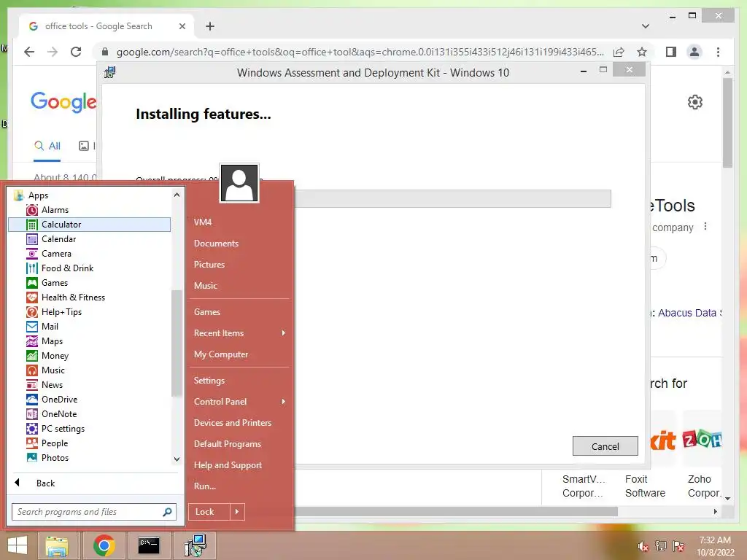
Task: Expand Recent Items submenu arrow
Action: tap(284, 332)
